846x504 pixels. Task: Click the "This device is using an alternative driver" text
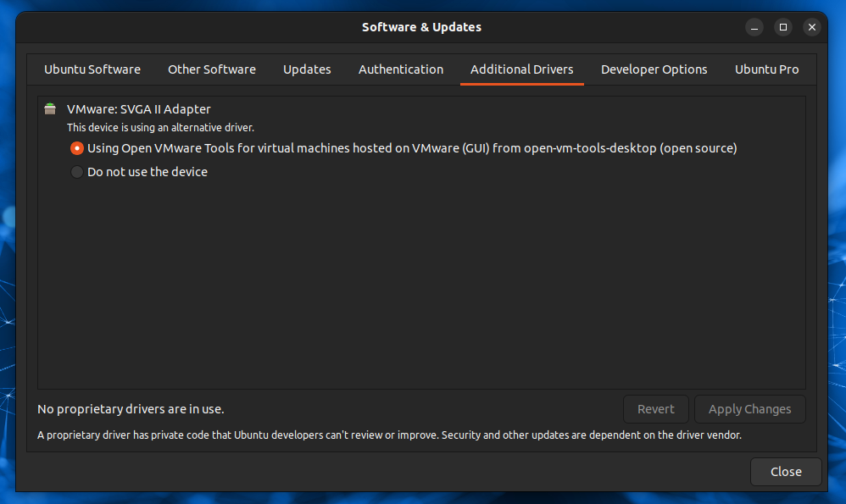(160, 128)
